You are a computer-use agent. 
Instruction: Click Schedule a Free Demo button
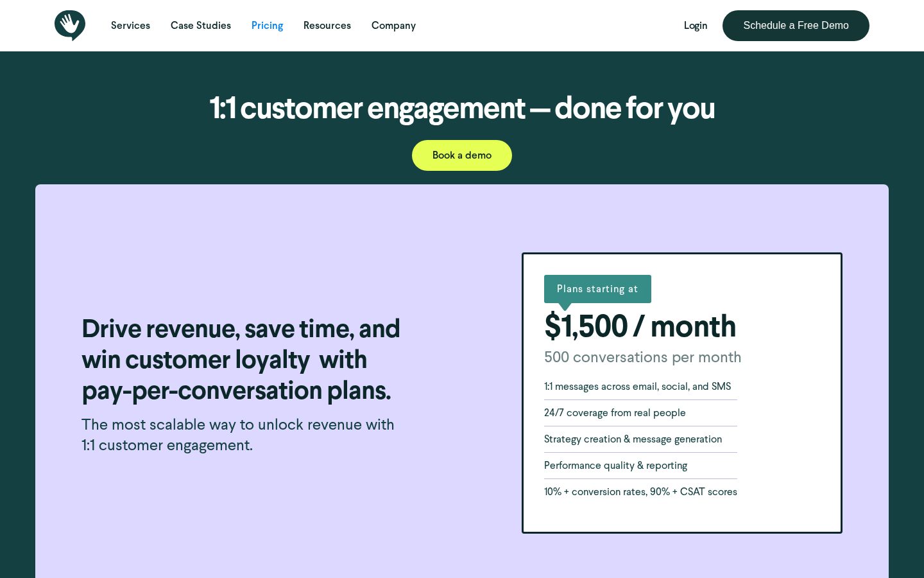[796, 26]
